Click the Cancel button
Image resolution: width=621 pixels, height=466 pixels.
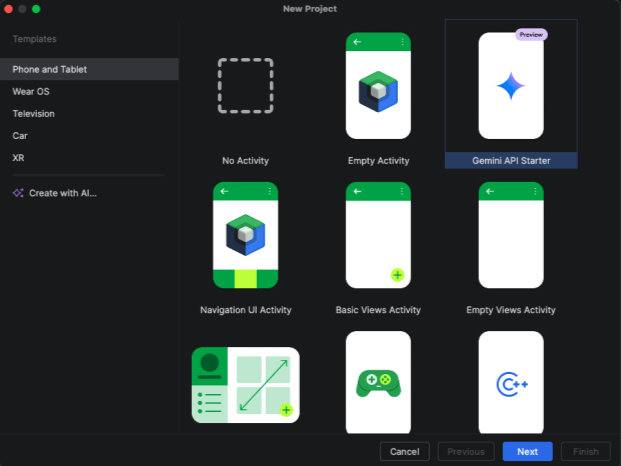(x=405, y=452)
